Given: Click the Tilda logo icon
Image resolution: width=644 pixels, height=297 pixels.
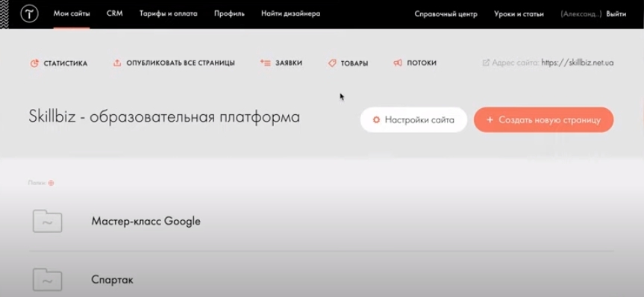Looking at the screenshot, I should [x=30, y=14].
